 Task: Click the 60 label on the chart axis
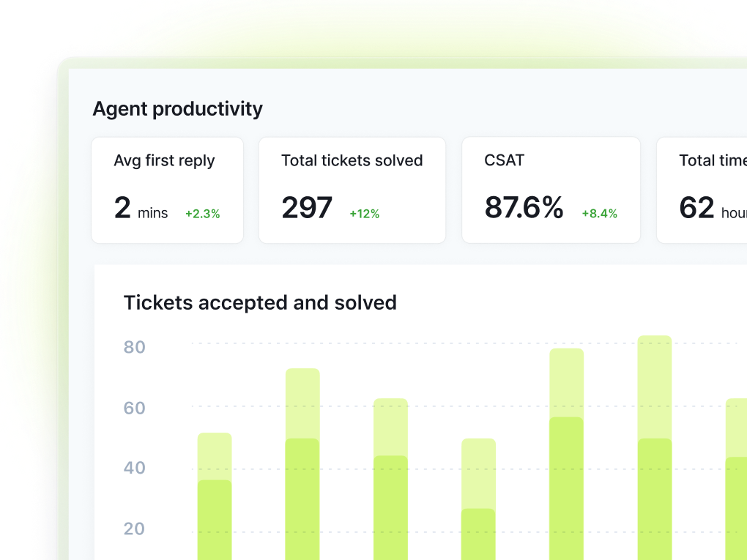135,408
